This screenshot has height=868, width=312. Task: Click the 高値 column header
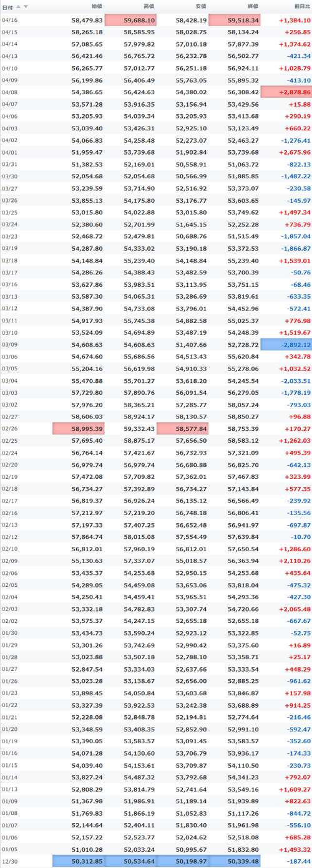pos(149,6)
